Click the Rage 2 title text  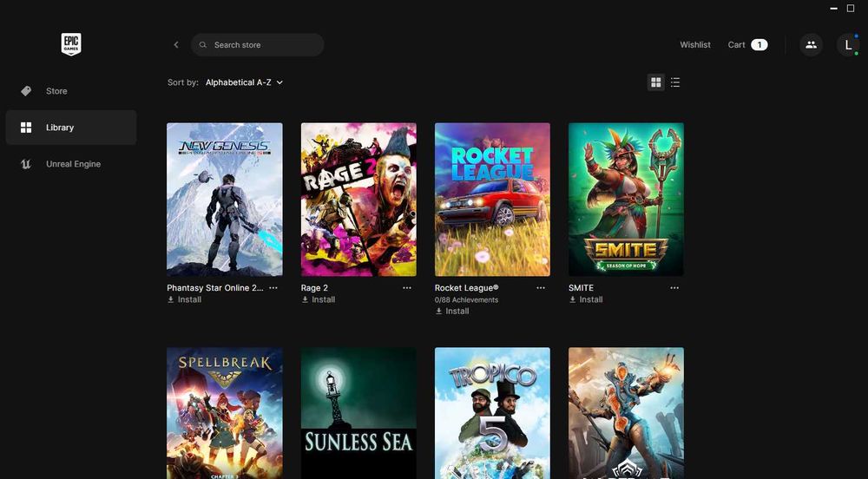point(314,287)
